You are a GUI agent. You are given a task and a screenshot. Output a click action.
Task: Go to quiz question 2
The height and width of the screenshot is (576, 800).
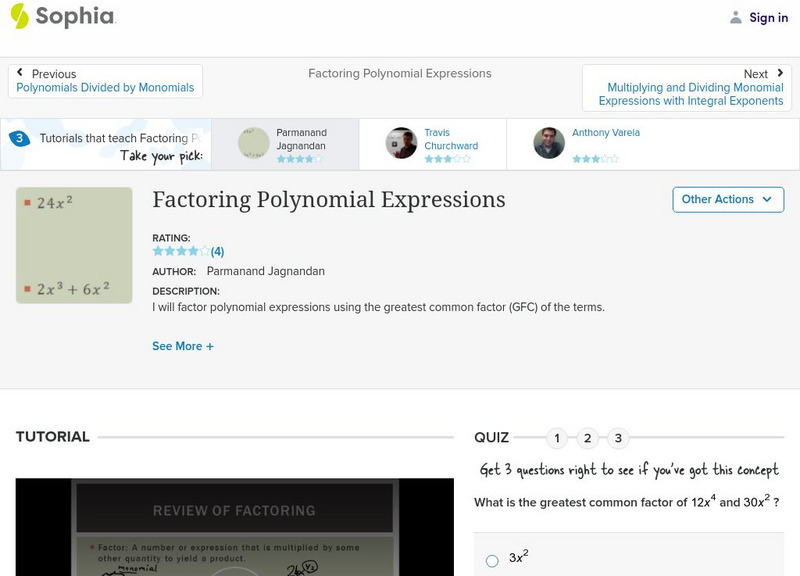click(x=588, y=438)
